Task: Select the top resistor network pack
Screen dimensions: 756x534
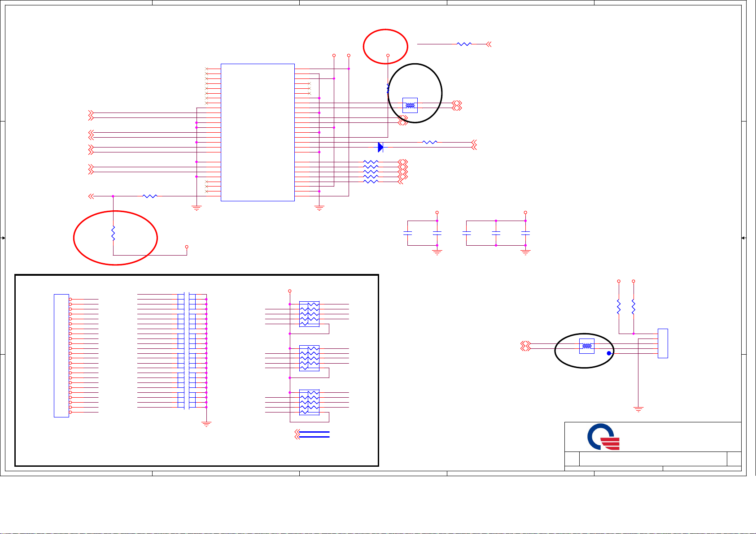Action: 309,314
